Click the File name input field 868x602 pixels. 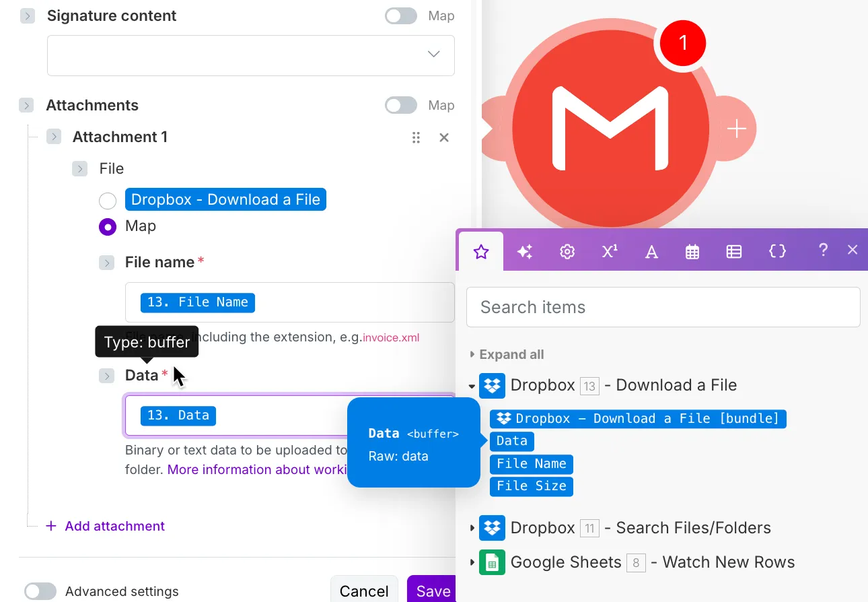290,302
